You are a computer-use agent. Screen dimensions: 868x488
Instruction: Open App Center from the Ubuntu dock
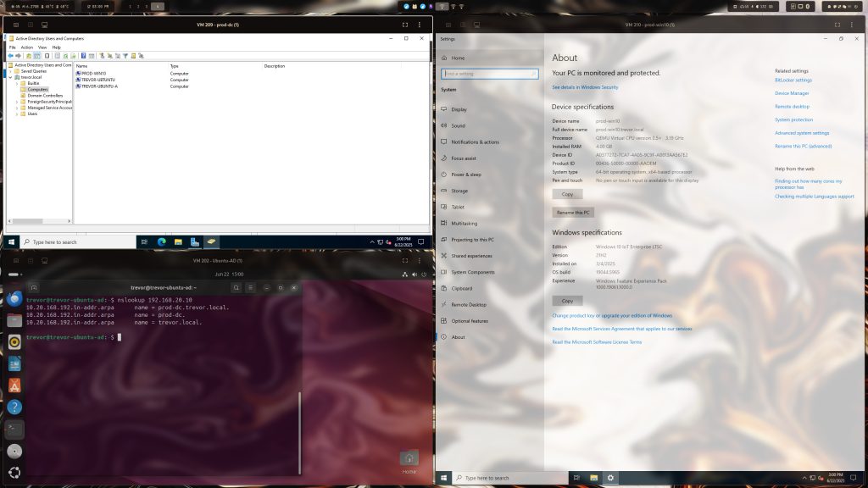coord(14,385)
